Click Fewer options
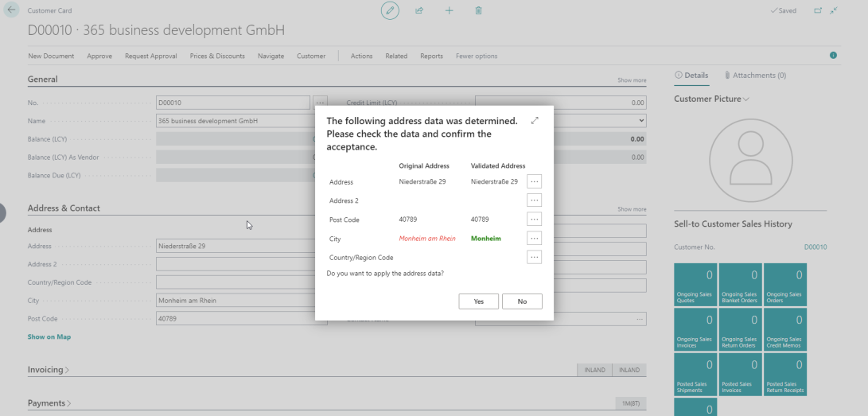868x416 pixels. (x=477, y=56)
